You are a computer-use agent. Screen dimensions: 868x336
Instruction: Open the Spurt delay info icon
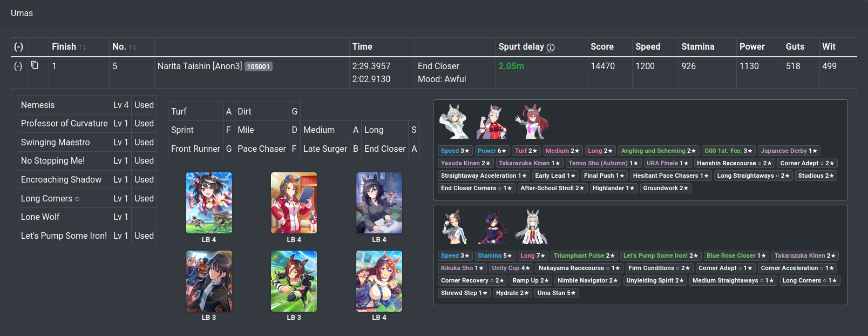coord(551,48)
